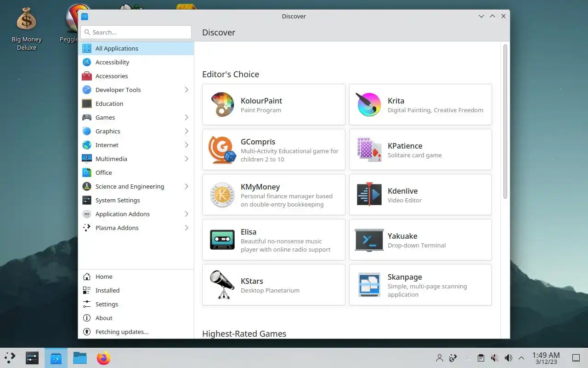Click the Fetching updates entry
This screenshot has height=368, width=588.
click(136, 332)
